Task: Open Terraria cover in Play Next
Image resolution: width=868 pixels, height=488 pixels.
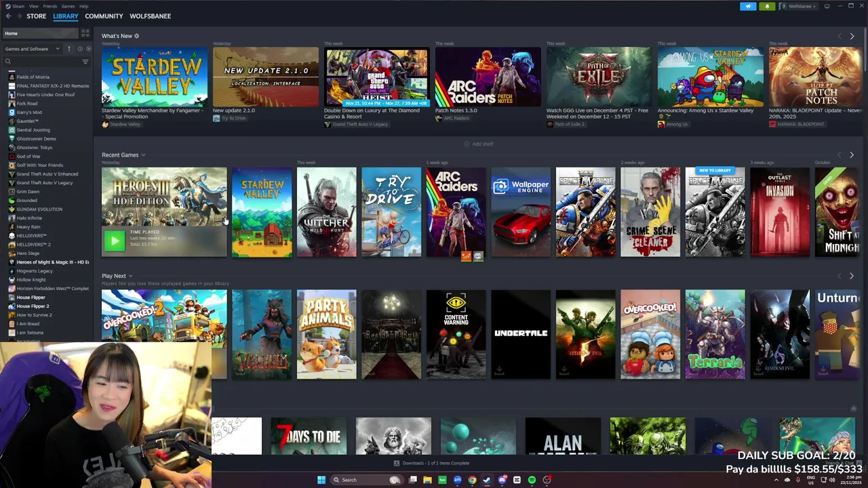Action: click(715, 334)
